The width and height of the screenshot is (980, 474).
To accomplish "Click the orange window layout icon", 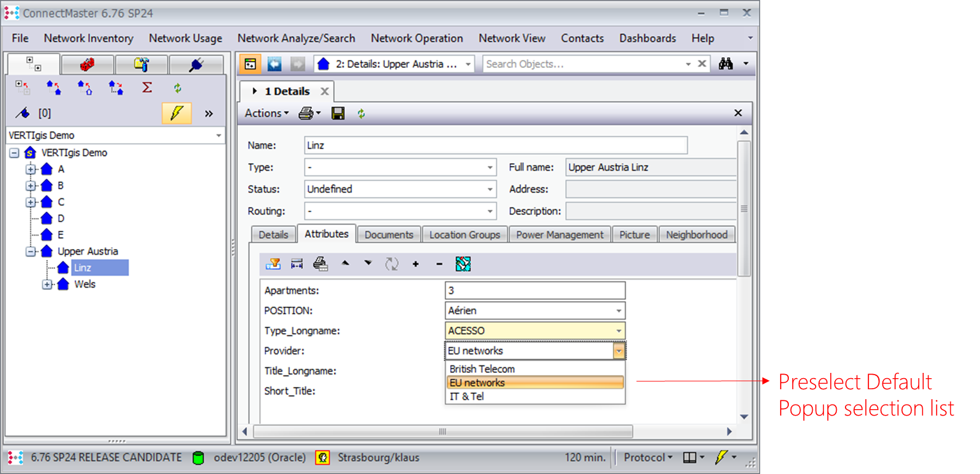I will 251,64.
